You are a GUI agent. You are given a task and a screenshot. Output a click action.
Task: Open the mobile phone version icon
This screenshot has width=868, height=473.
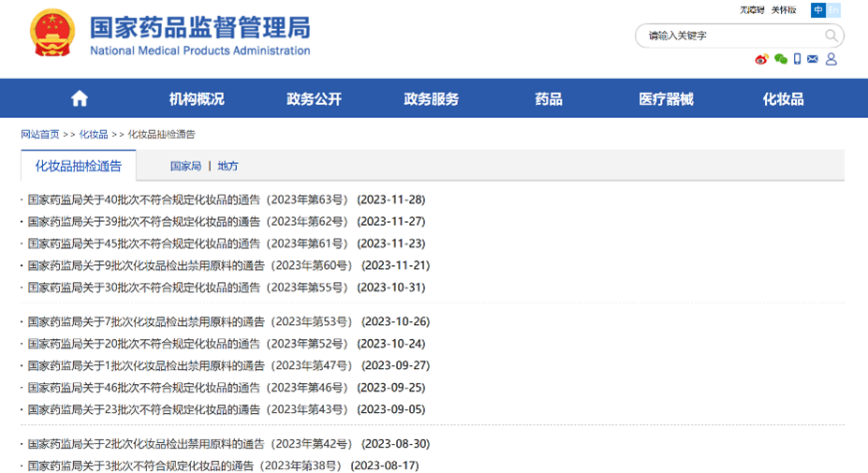(797, 59)
